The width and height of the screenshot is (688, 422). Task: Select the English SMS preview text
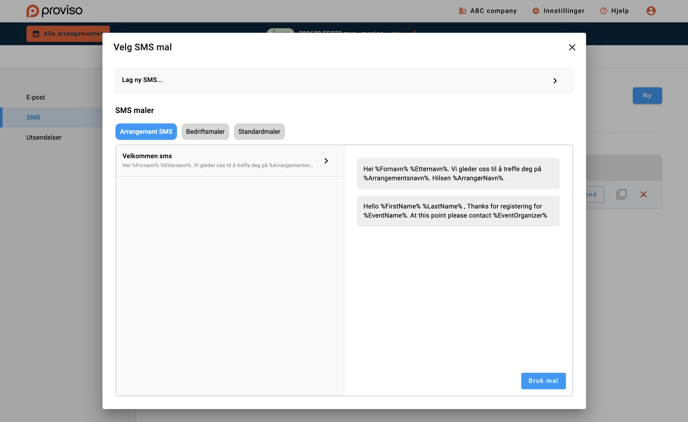click(457, 211)
